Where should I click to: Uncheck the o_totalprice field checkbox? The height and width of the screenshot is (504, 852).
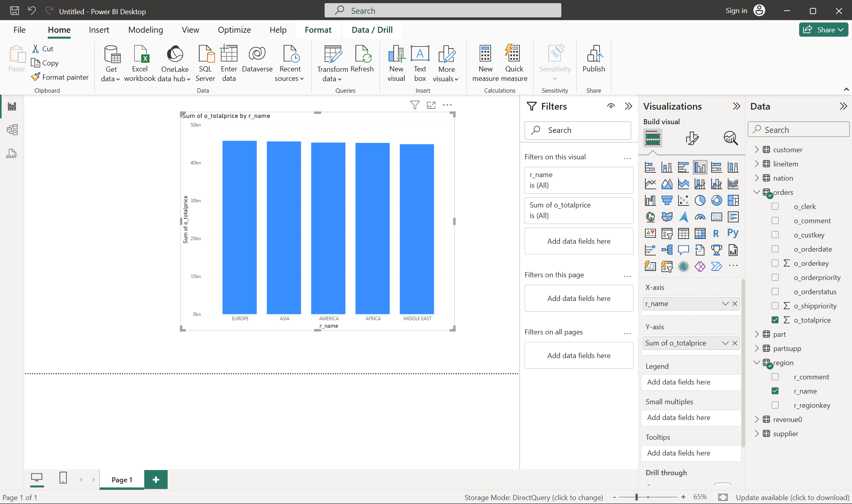(x=775, y=320)
